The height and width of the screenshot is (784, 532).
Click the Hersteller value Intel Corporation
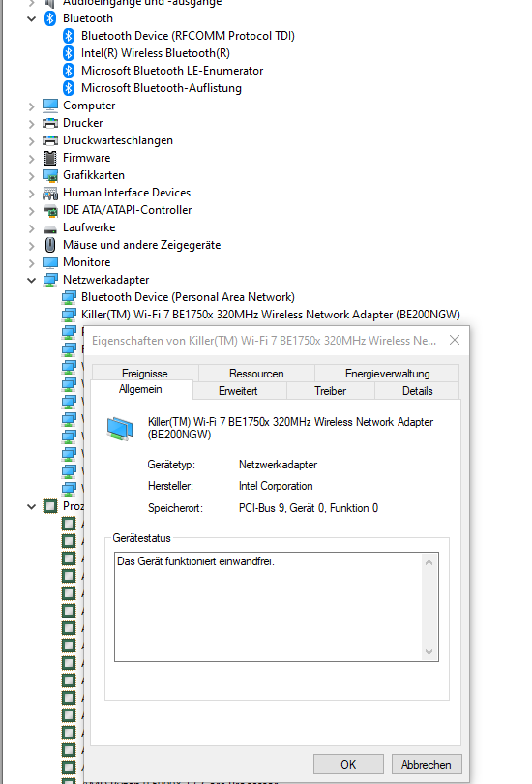pyautogui.click(x=276, y=486)
